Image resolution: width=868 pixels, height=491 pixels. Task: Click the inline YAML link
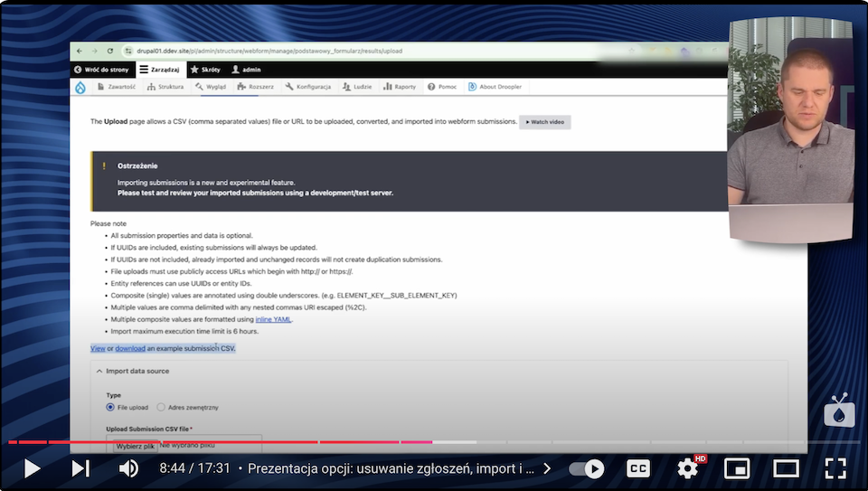[273, 319]
